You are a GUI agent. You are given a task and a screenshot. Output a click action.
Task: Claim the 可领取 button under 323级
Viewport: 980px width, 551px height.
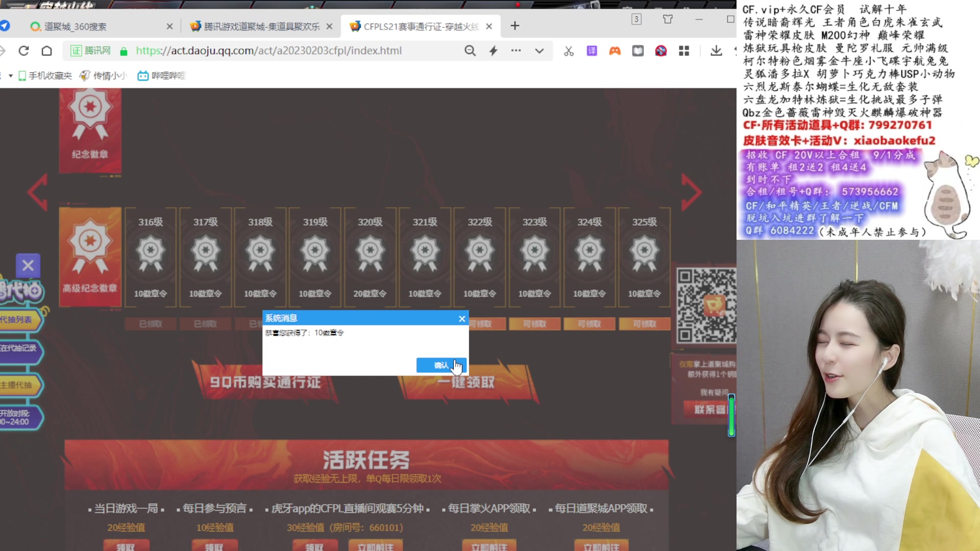(x=534, y=324)
